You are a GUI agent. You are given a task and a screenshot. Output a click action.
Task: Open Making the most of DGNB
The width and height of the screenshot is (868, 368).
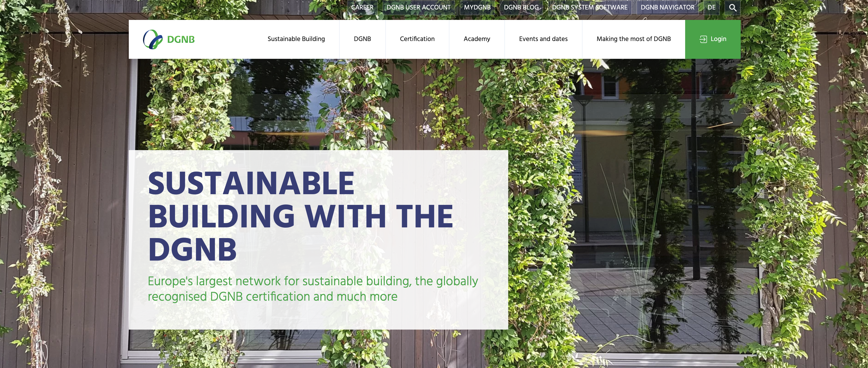[x=633, y=39]
